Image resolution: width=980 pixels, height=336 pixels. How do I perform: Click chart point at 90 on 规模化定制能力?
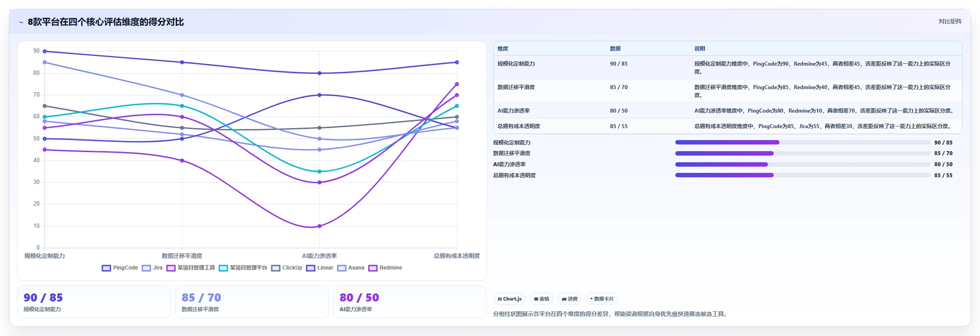[x=44, y=51]
